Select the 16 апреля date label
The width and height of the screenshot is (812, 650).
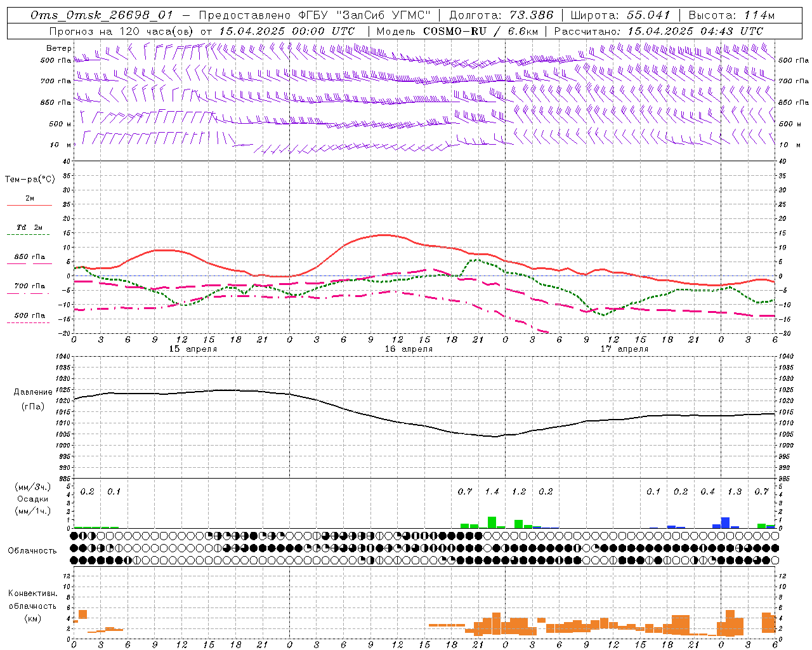pyautogui.click(x=409, y=349)
